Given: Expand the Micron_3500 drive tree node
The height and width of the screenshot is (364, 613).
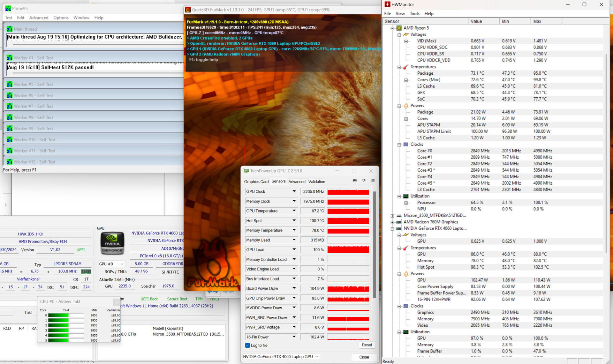Looking at the screenshot, I should click(392, 216).
